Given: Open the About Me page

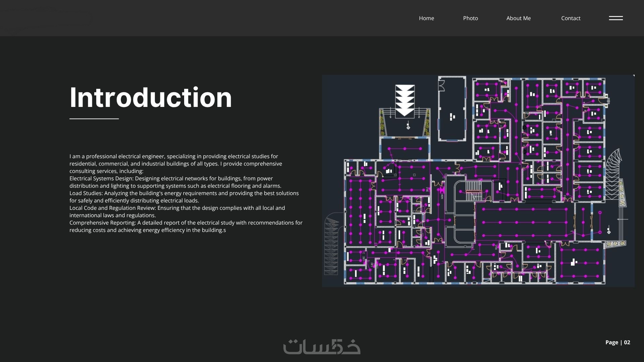Looking at the screenshot, I should [x=518, y=18].
